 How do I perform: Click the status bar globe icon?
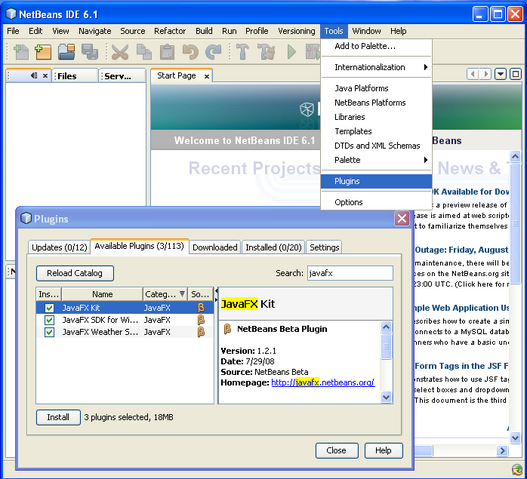pyautogui.click(x=517, y=470)
